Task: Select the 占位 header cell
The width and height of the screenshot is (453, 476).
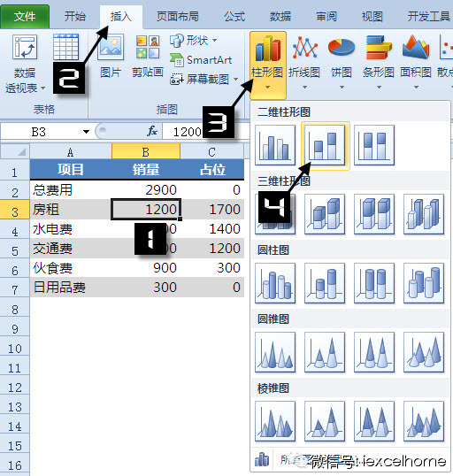Action: [x=212, y=169]
